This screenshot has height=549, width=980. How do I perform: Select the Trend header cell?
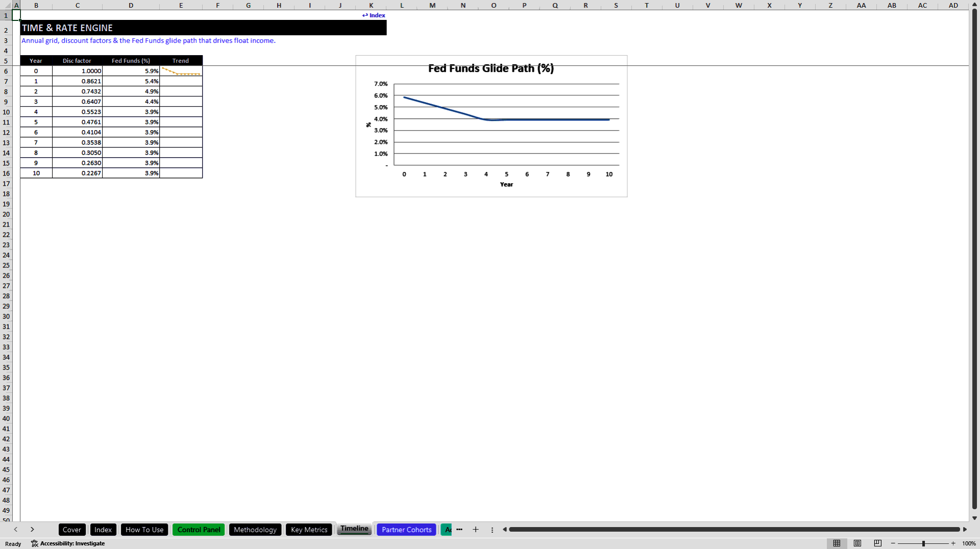[181, 61]
